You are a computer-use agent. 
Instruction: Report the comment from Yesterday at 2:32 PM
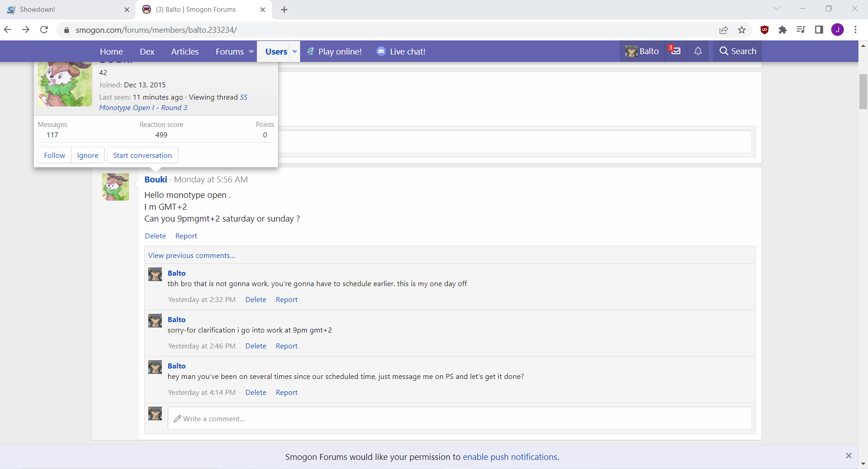click(287, 300)
